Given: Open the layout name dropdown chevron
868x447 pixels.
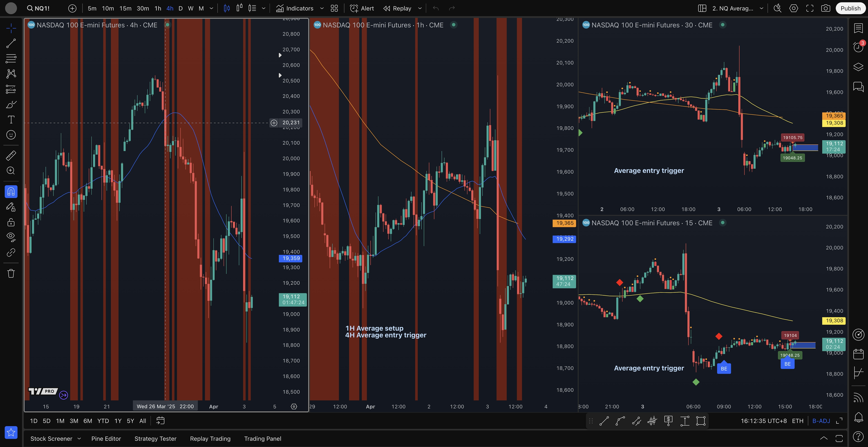Looking at the screenshot, I should (761, 8).
